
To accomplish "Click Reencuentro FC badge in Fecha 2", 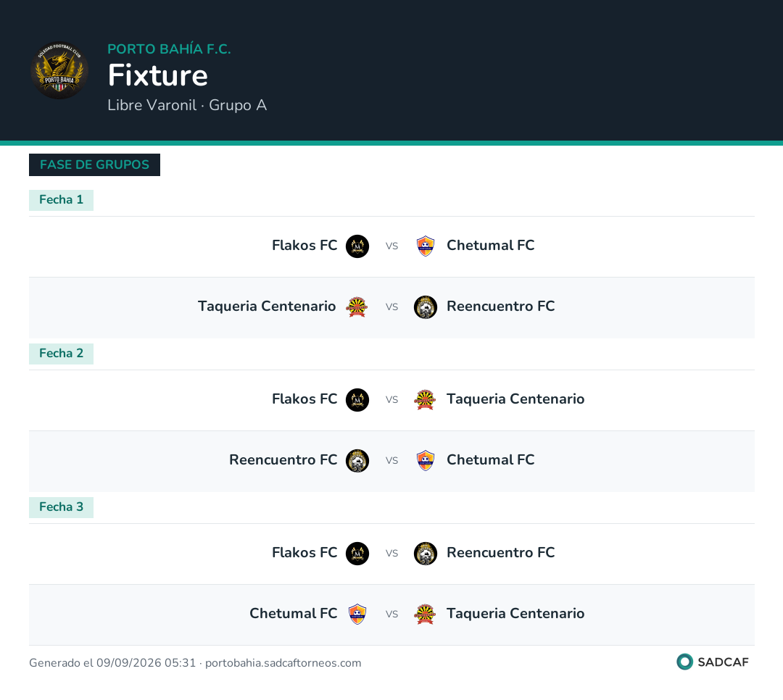I will [x=357, y=461].
